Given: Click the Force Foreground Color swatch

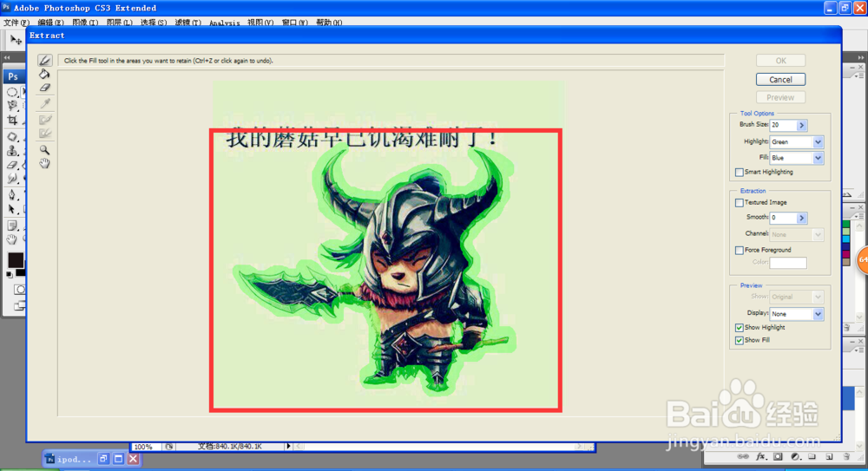Looking at the screenshot, I should pos(788,262).
